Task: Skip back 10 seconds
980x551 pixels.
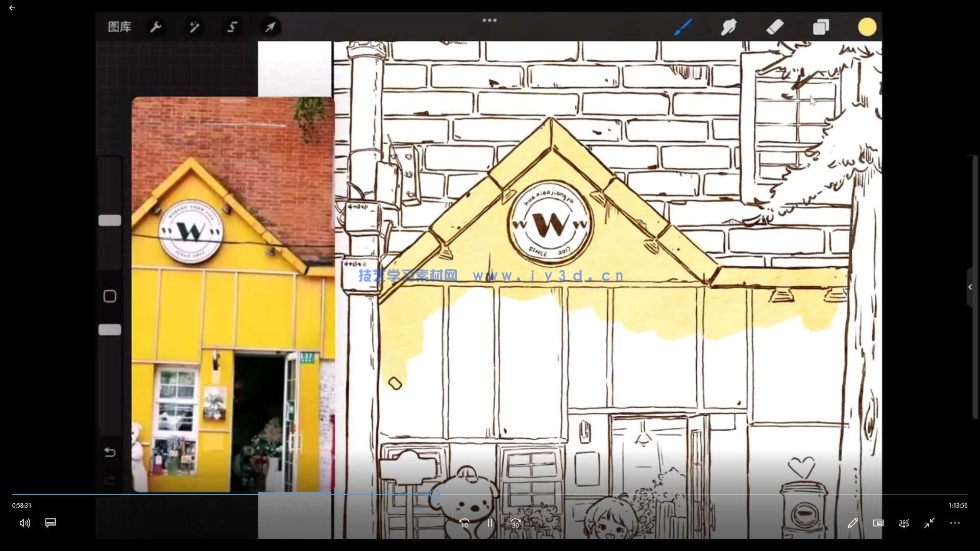Action: [464, 523]
